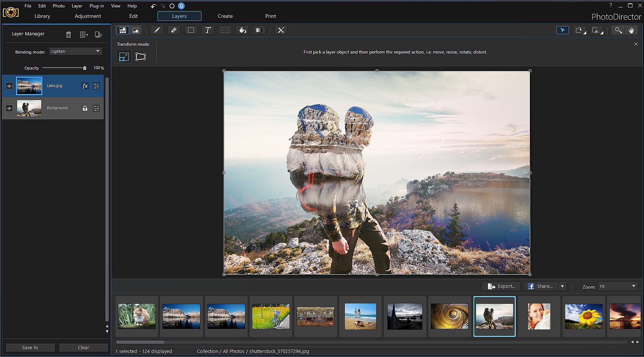644x357 pixels.
Task: Hide the Lake.jpg layer
Action: (x=9, y=86)
